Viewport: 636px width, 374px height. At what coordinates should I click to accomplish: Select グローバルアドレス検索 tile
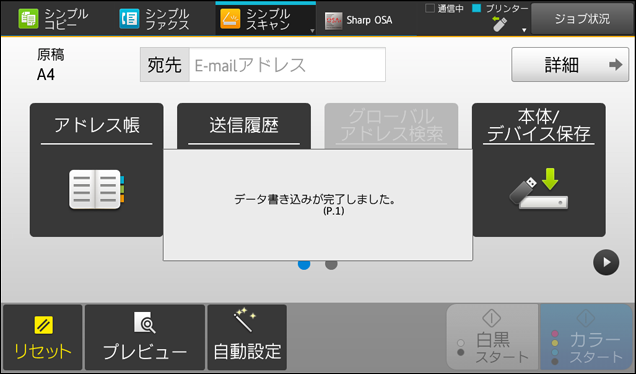pyautogui.click(x=391, y=126)
